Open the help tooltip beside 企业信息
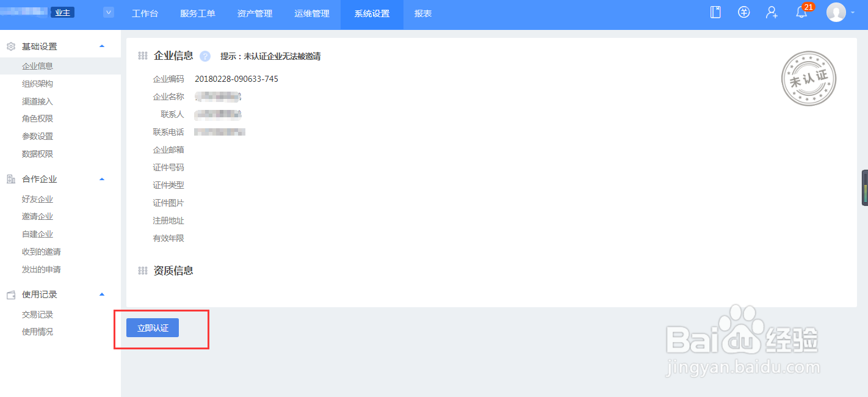This screenshot has width=868, height=397. (x=205, y=56)
